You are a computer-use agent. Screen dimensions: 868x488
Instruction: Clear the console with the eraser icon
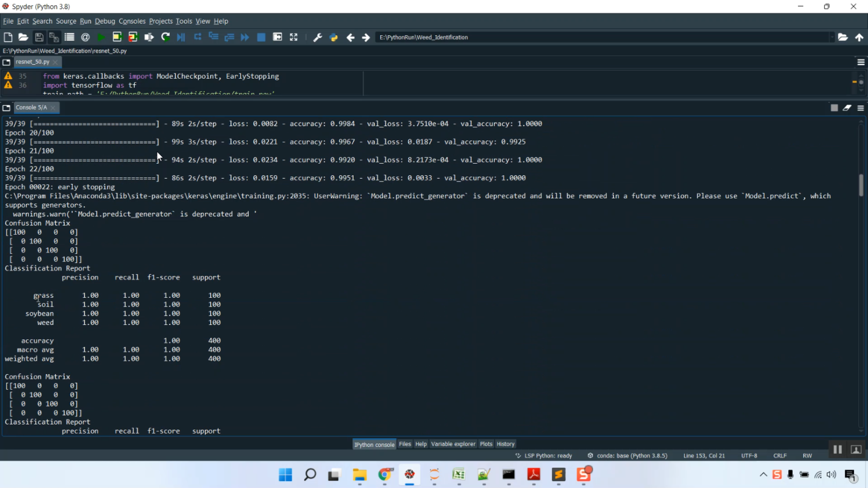click(847, 108)
